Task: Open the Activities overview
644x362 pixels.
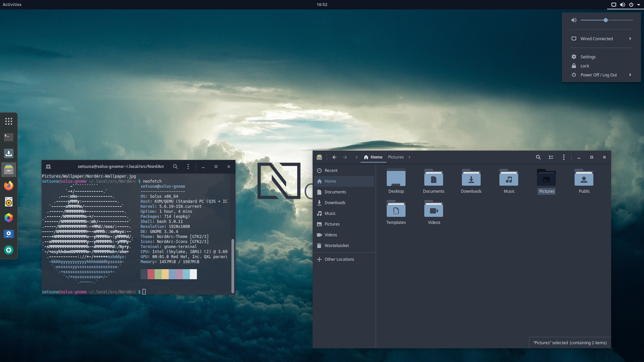Action: point(12,4)
